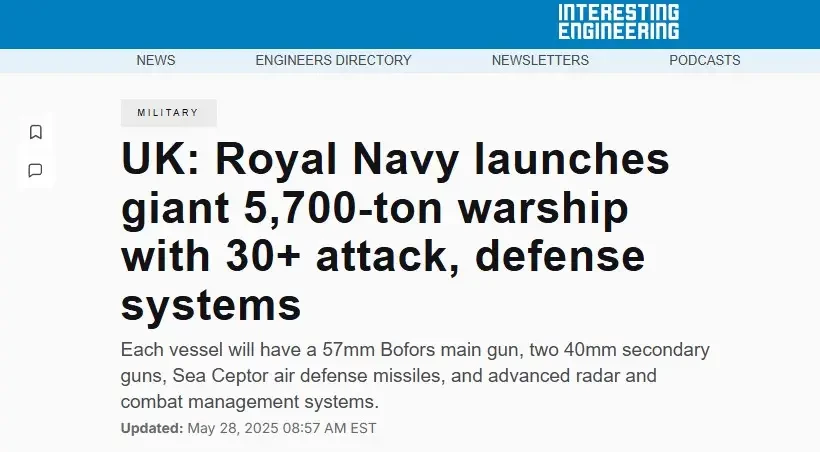Open comments via the speech bubble icon
The height and width of the screenshot is (452, 820).
35,170
